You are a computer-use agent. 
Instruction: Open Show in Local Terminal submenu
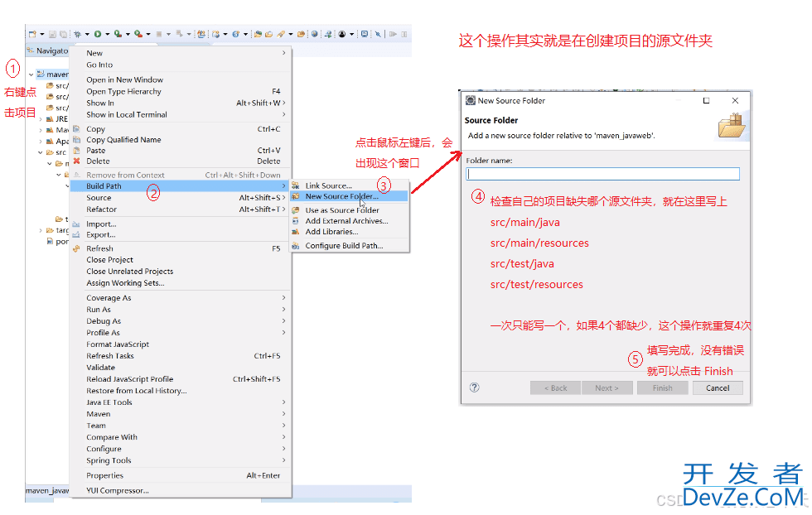tap(181, 114)
